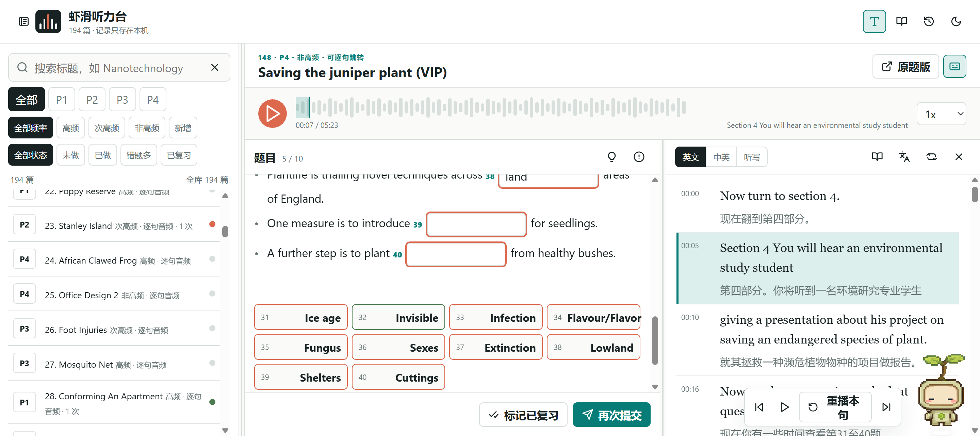Toggle the translation language icon
Screen dimensions: 980x436
click(x=904, y=156)
